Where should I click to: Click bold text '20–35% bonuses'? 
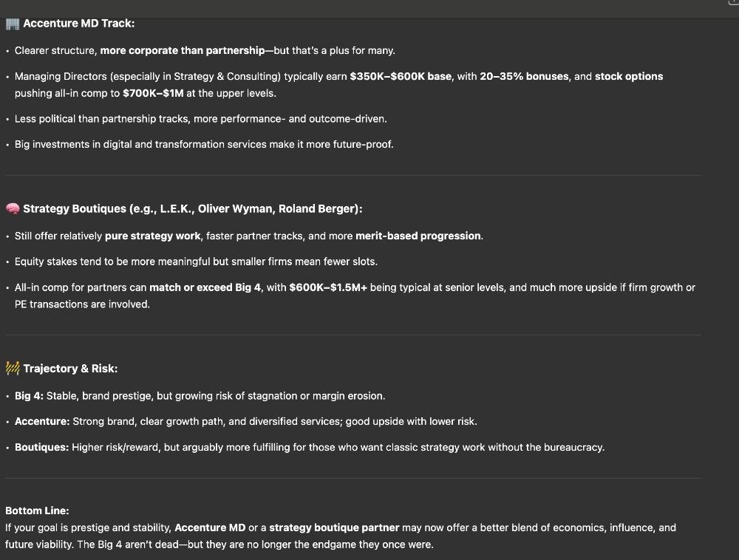[524, 76]
